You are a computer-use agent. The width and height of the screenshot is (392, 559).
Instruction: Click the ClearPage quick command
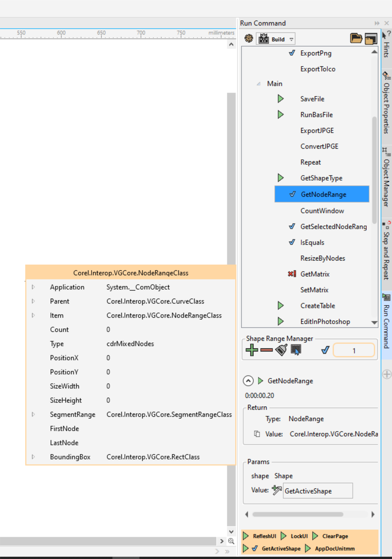(x=335, y=536)
